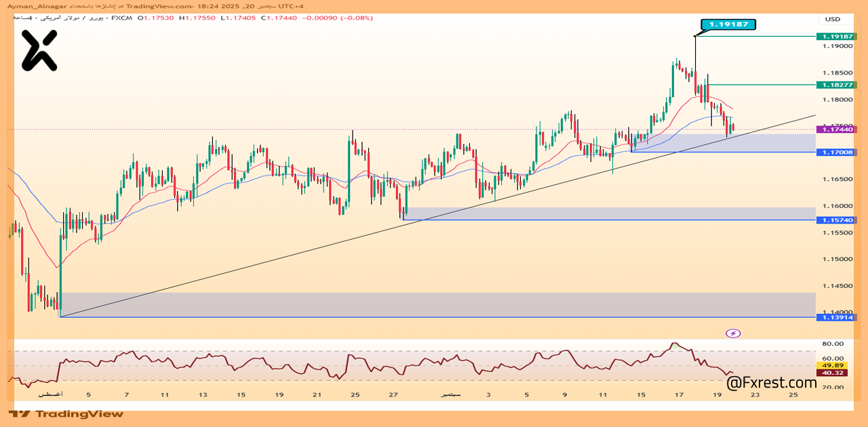Click the TradingView logo at bottom left
This screenshot has width=868, height=427.
[x=66, y=413]
